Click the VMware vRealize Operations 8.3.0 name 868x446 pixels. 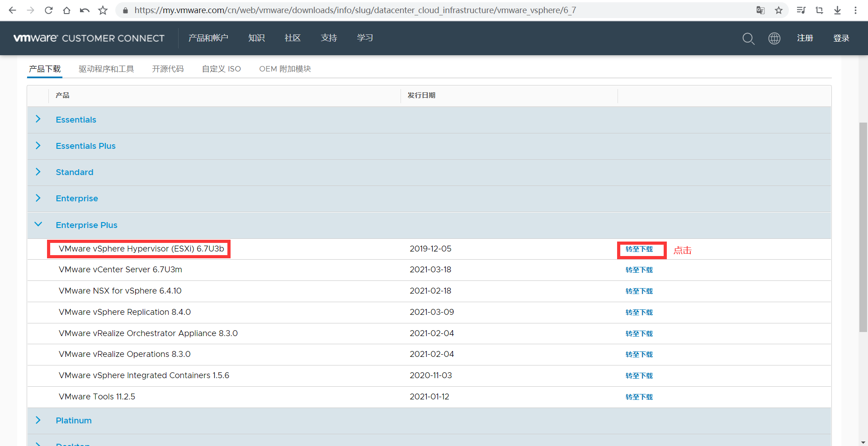(125, 354)
